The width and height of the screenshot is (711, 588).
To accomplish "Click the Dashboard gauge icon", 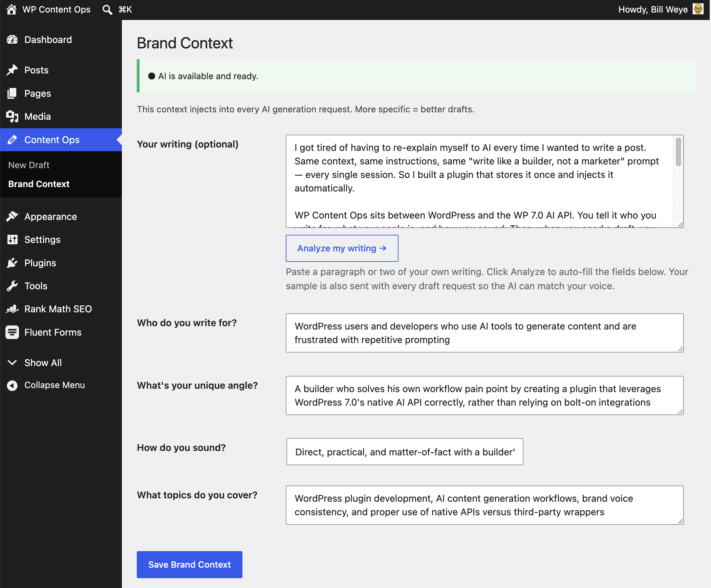I will click(x=12, y=40).
